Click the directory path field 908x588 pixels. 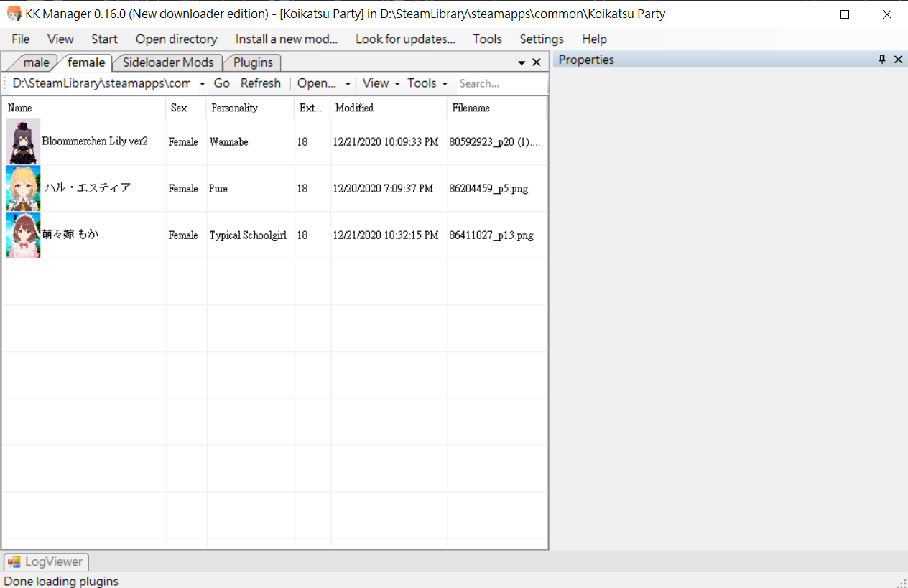click(x=102, y=84)
